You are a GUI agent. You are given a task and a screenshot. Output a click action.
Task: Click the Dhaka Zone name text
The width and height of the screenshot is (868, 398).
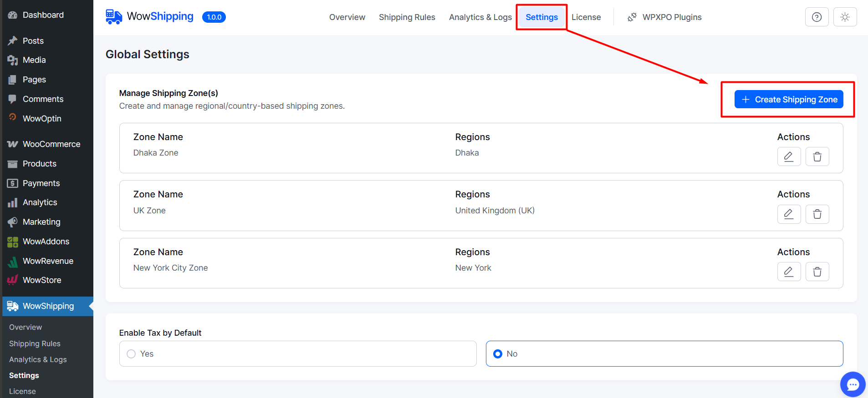pyautogui.click(x=156, y=153)
